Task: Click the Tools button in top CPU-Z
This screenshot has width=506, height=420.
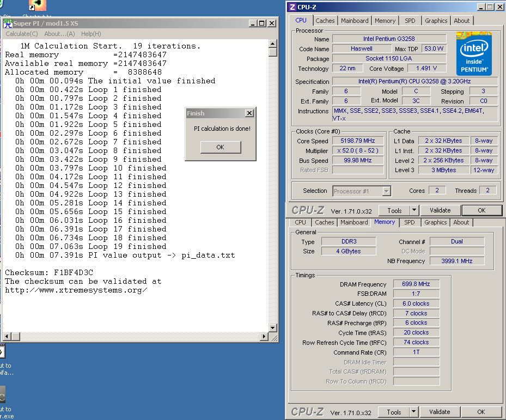Action: 394,211
